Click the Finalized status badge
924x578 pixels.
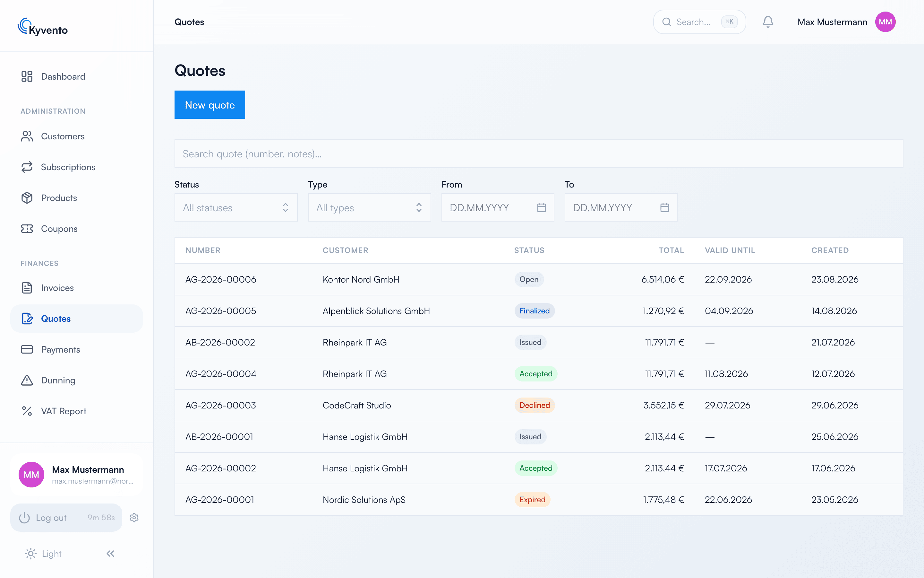[534, 311]
